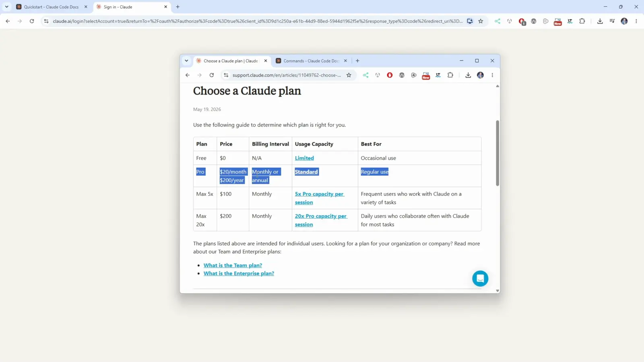Open site info icon beside support.claude.com URL

226,75
